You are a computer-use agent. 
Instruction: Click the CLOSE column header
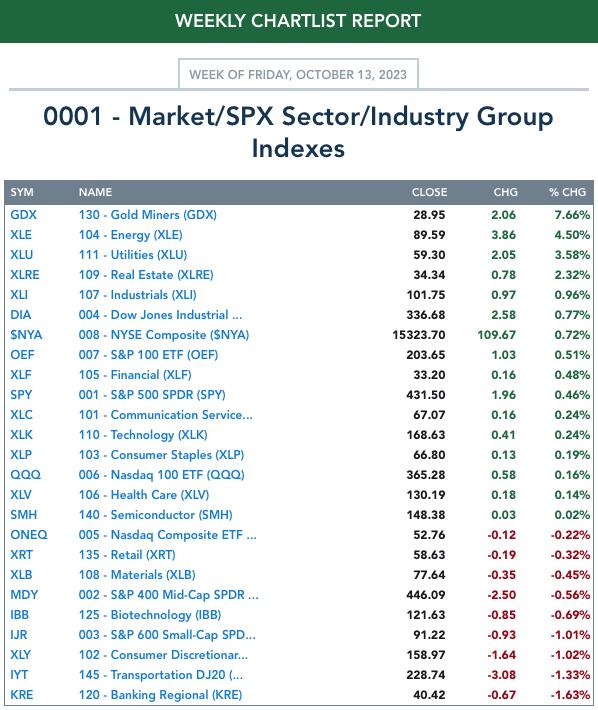429,192
